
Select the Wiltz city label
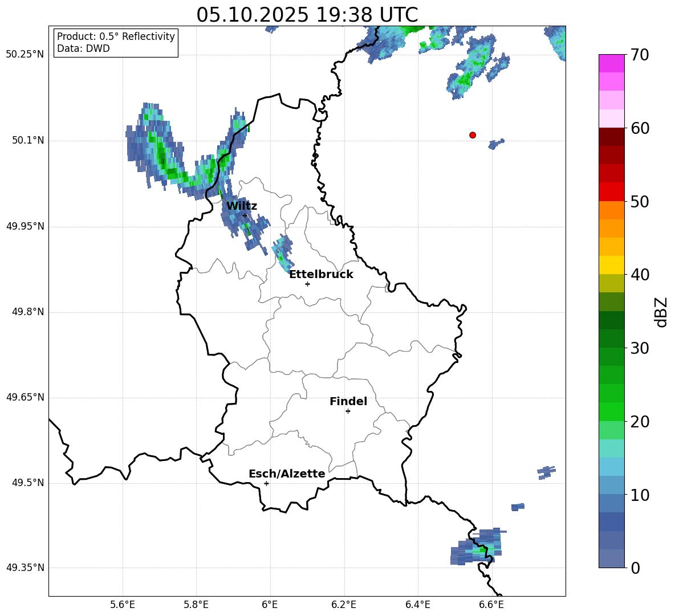pos(242,206)
